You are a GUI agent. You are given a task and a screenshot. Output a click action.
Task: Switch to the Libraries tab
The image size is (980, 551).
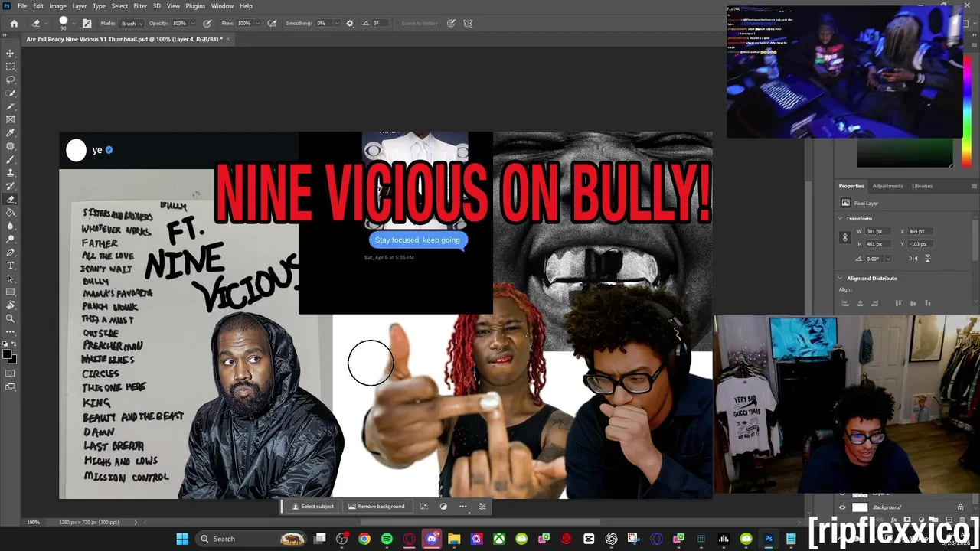pos(922,186)
